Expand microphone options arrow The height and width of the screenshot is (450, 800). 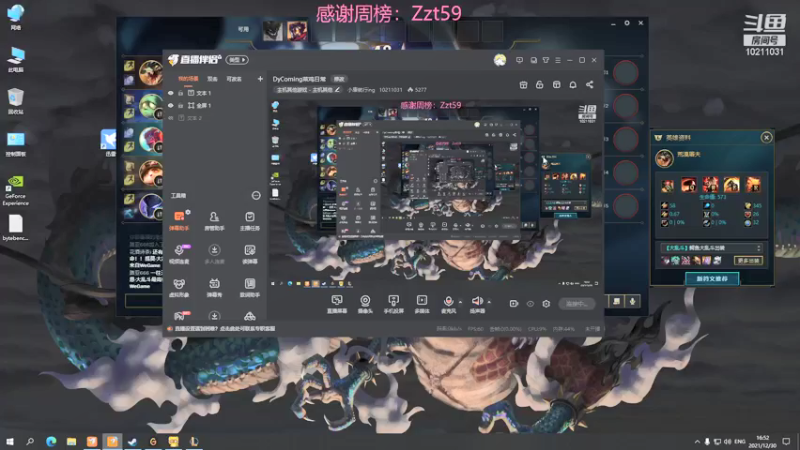[x=460, y=302]
